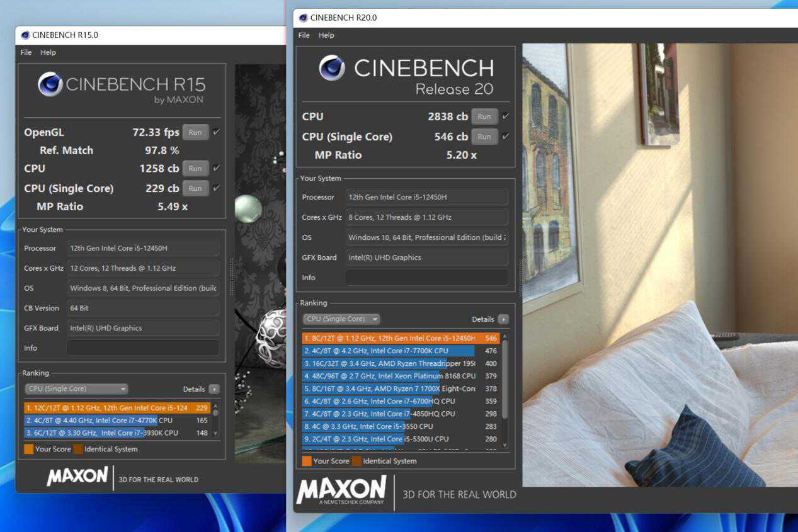Expand ranking Details arrow in R15
This screenshot has height=532, width=798.
click(x=214, y=389)
